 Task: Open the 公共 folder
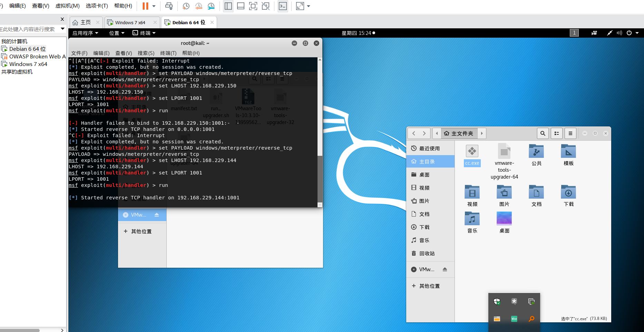coord(536,155)
